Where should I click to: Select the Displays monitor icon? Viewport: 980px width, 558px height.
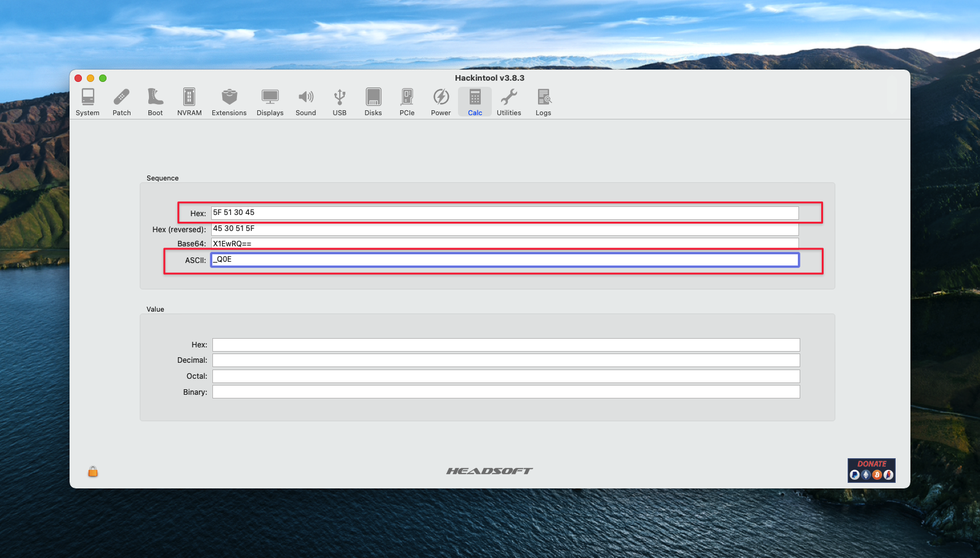tap(270, 102)
